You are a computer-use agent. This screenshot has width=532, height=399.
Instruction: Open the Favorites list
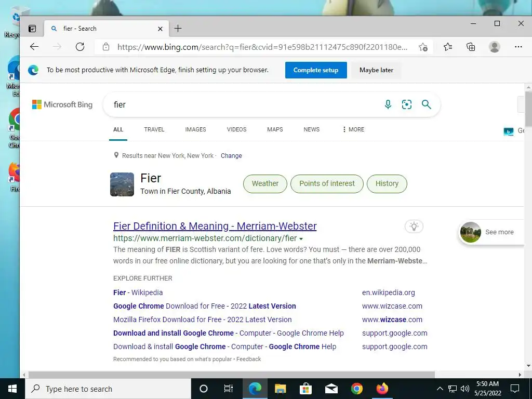[448, 47]
